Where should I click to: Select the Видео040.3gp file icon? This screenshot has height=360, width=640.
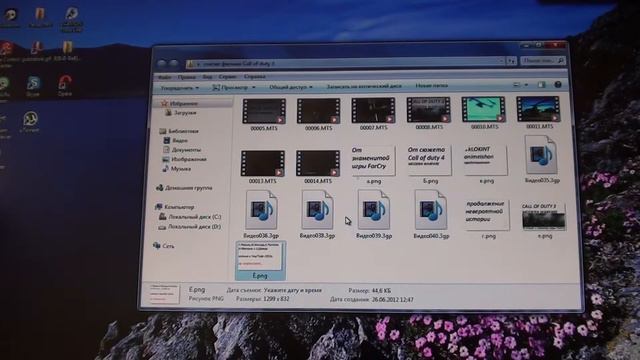(431, 210)
